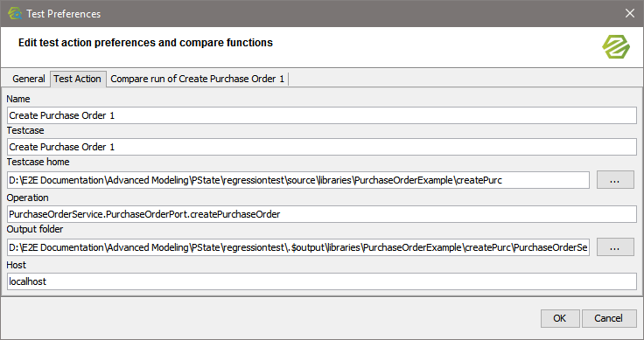Click the green logo in the header
644x340 pixels.
(x=616, y=46)
